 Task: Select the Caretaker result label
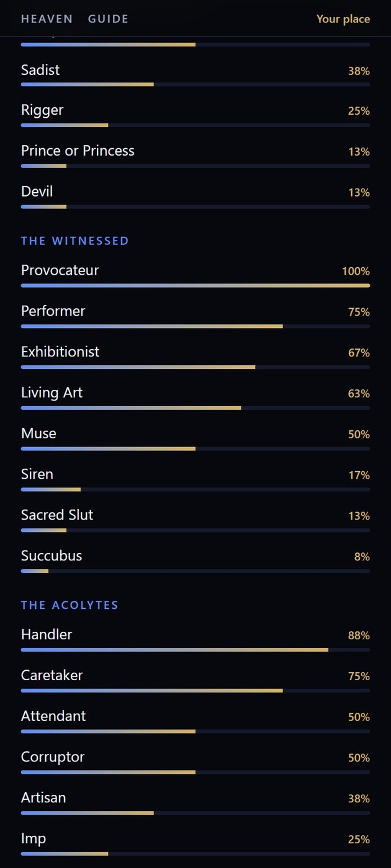tap(52, 675)
